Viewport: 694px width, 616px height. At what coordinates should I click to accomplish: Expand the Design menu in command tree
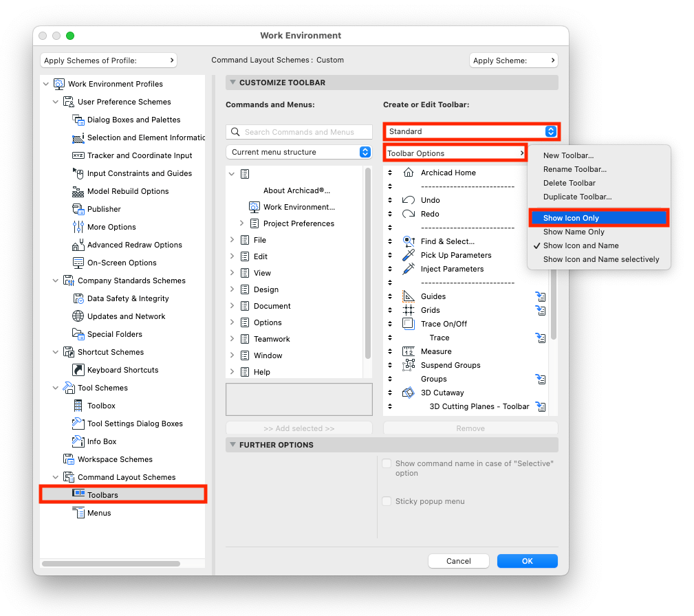click(x=232, y=289)
